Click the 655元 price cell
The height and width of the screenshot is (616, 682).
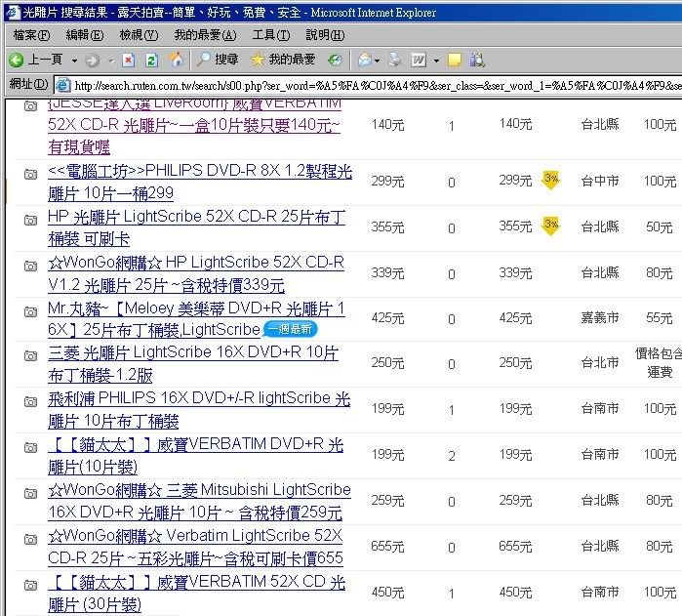[x=387, y=547]
